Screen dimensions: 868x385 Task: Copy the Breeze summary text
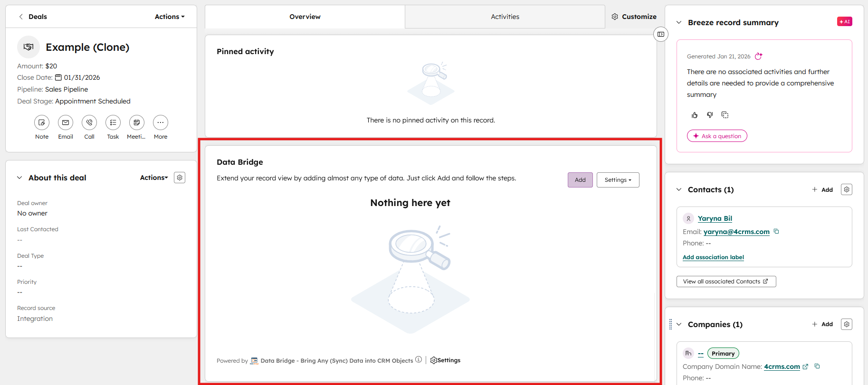coord(725,115)
